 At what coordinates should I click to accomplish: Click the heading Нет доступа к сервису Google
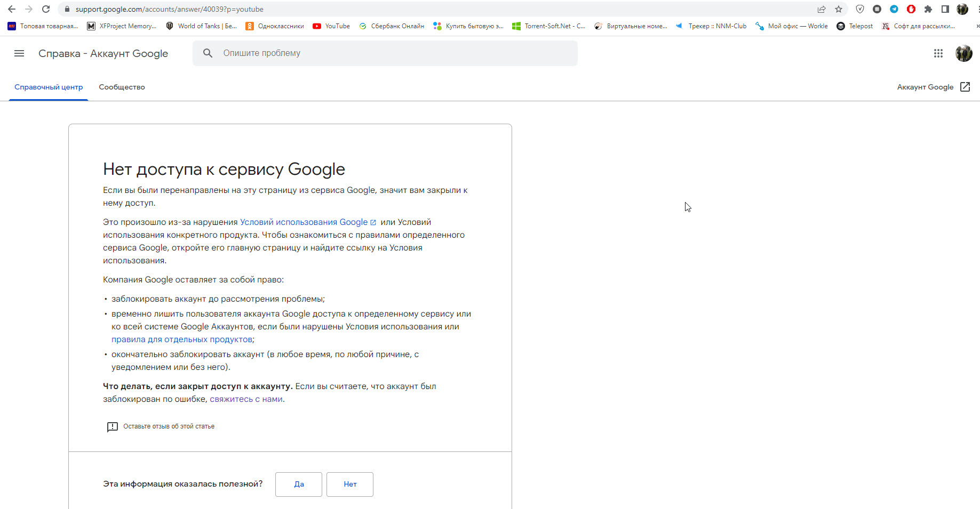(x=224, y=169)
